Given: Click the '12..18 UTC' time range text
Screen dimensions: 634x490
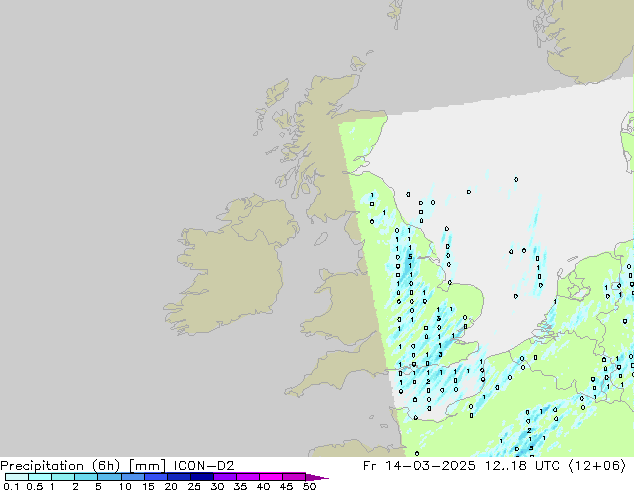Looking at the screenshot, I should point(522,466).
